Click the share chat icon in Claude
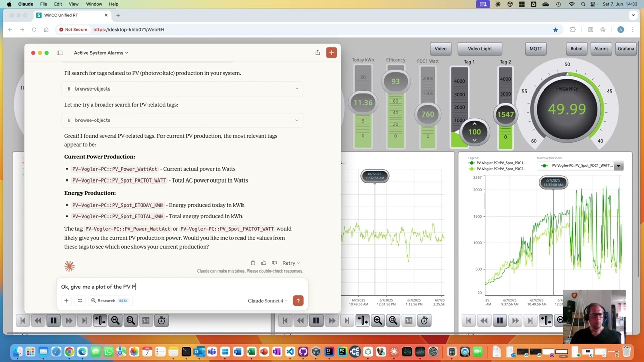This screenshot has height=362, width=644. point(318,53)
